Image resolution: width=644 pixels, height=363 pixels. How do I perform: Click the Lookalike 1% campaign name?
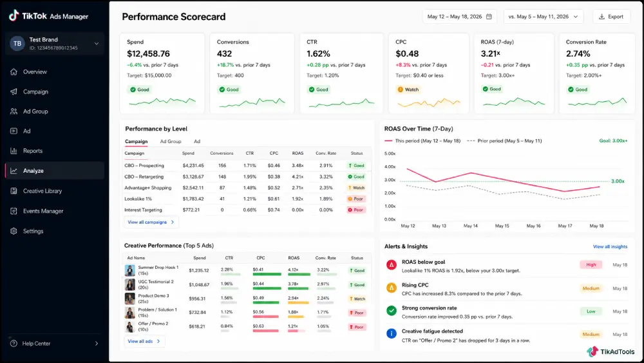(x=138, y=199)
